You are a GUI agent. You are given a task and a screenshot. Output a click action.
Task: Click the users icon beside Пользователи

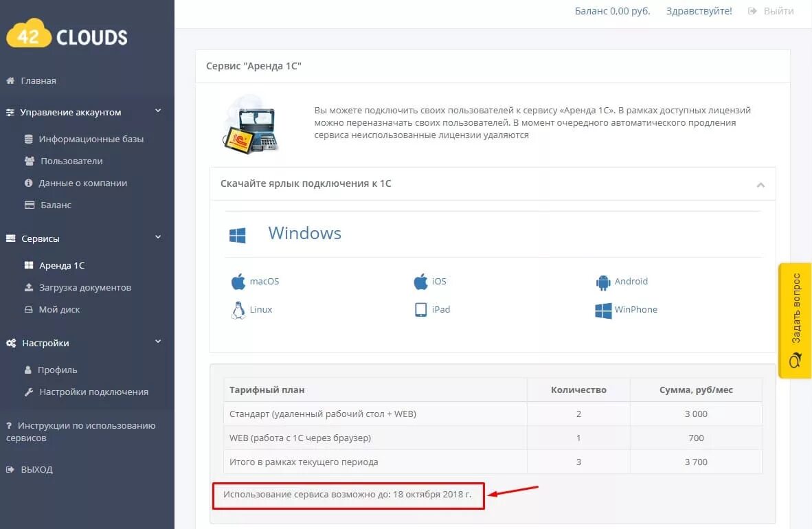click(30, 161)
